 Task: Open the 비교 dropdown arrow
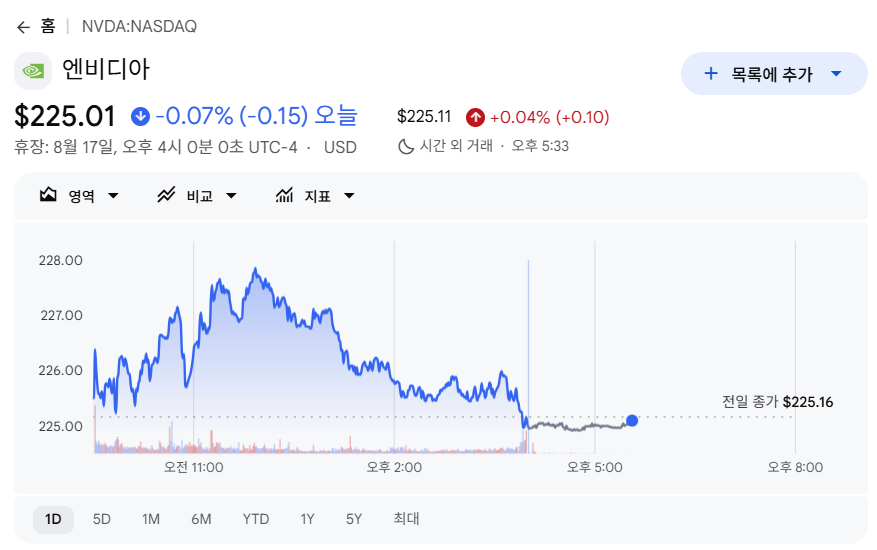click(232, 196)
